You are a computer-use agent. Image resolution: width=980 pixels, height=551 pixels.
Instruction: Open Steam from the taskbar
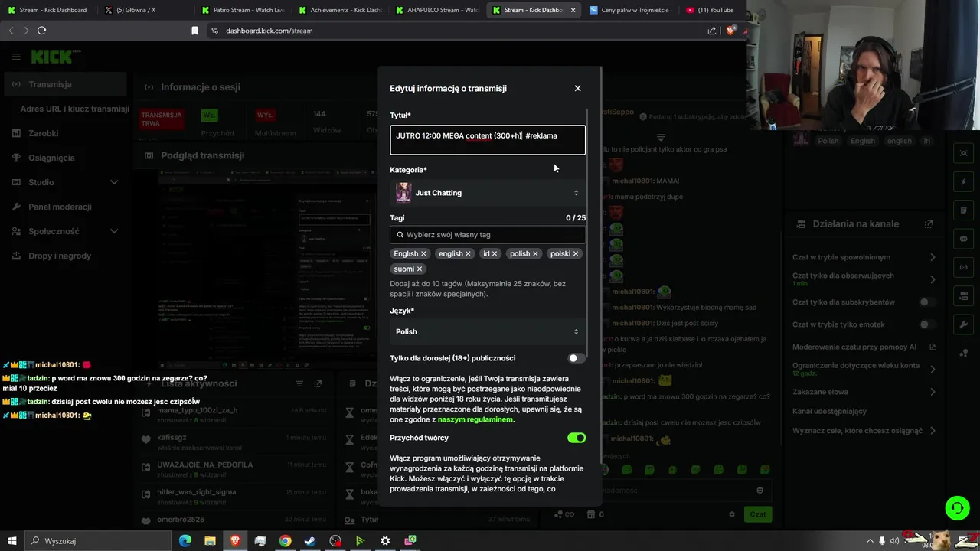(310, 541)
